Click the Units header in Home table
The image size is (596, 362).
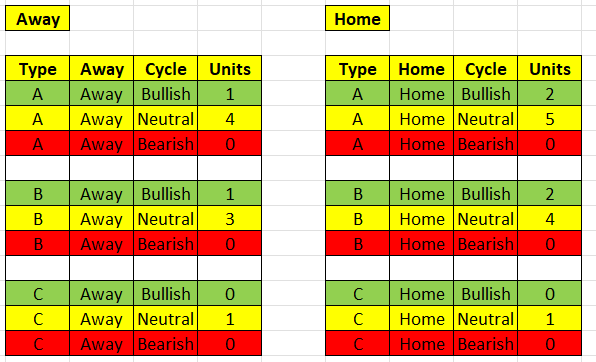(550, 68)
